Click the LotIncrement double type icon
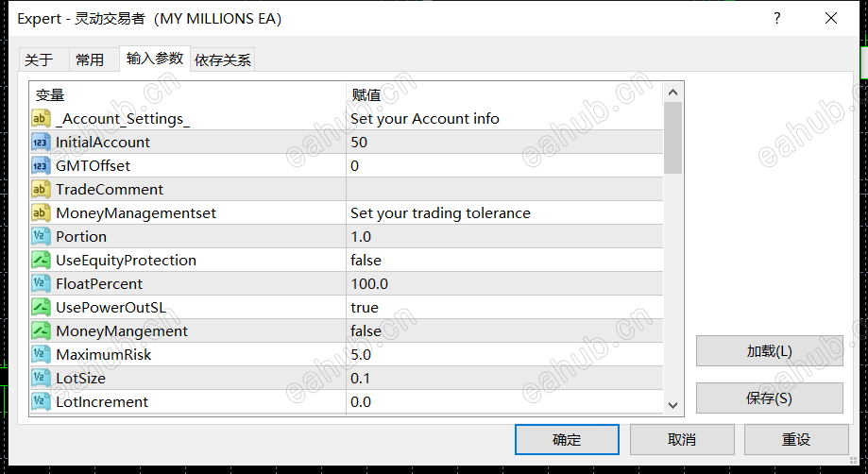The height and width of the screenshot is (474, 868). click(x=41, y=402)
